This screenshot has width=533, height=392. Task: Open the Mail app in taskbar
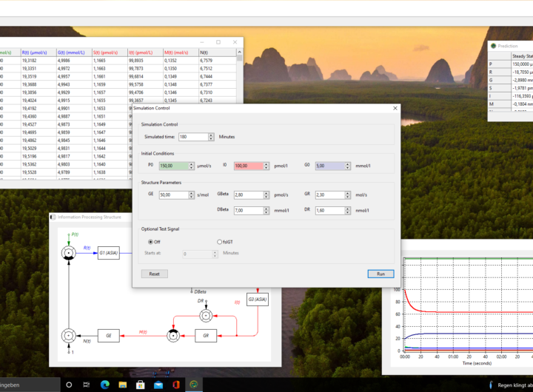(x=158, y=385)
